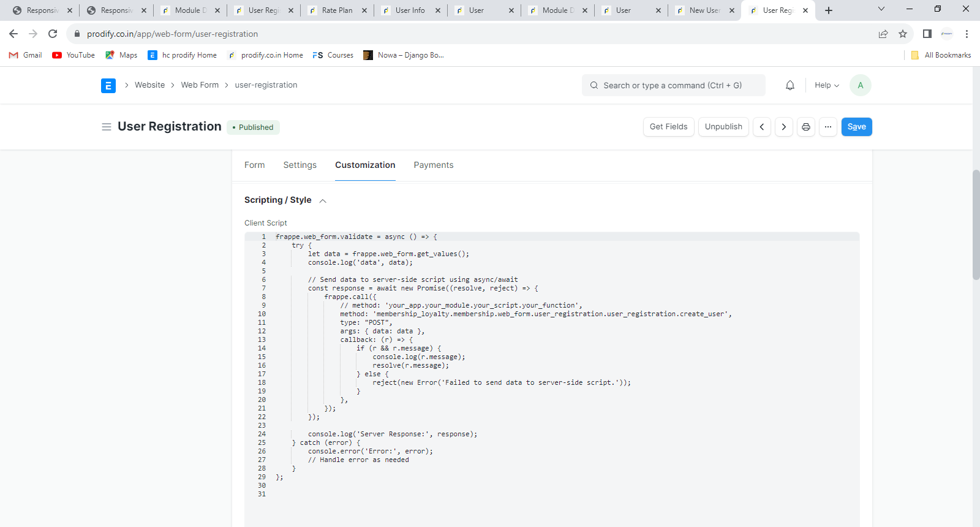Image resolution: width=980 pixels, height=527 pixels.
Task: Open All Bookmarks folder
Action: click(941, 55)
